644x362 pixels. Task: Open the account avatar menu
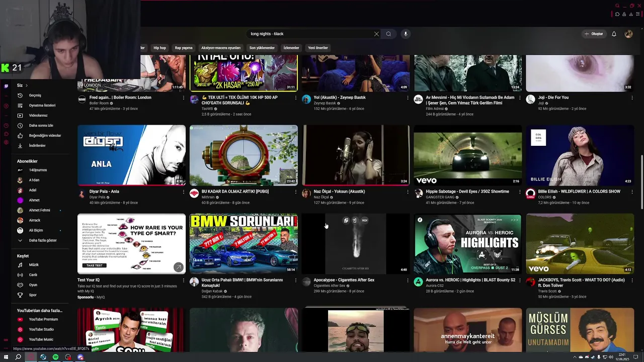click(628, 34)
